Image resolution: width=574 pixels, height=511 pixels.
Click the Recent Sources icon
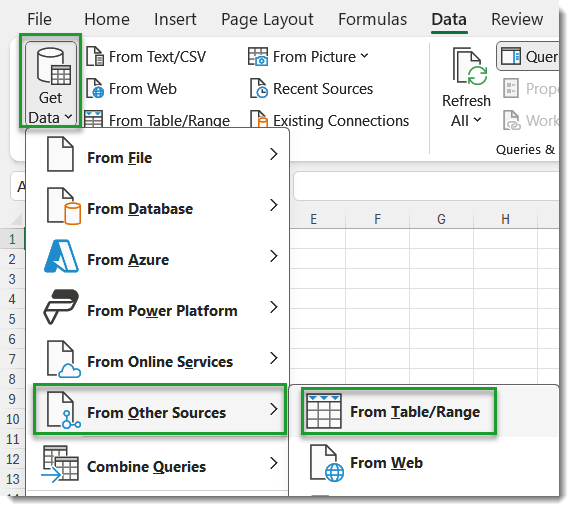click(x=259, y=89)
